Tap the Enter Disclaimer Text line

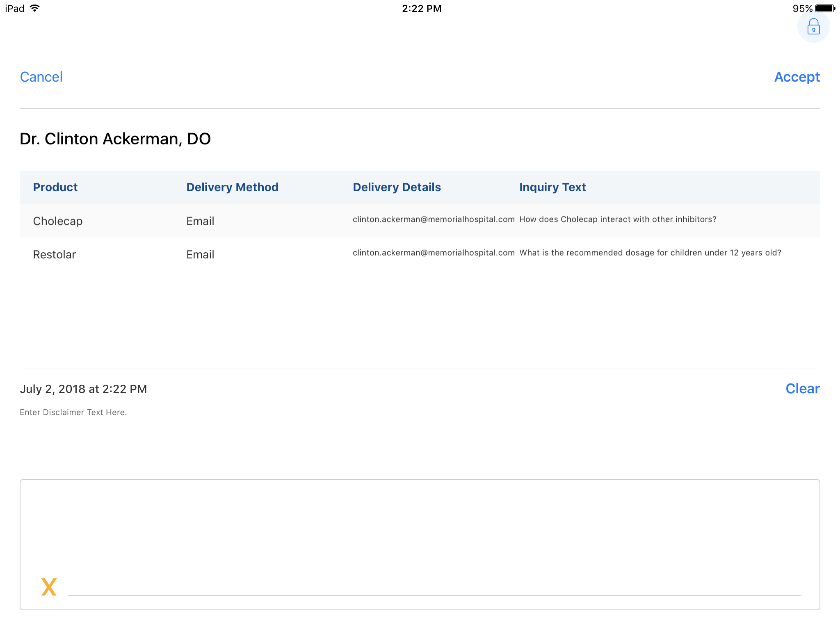point(73,412)
